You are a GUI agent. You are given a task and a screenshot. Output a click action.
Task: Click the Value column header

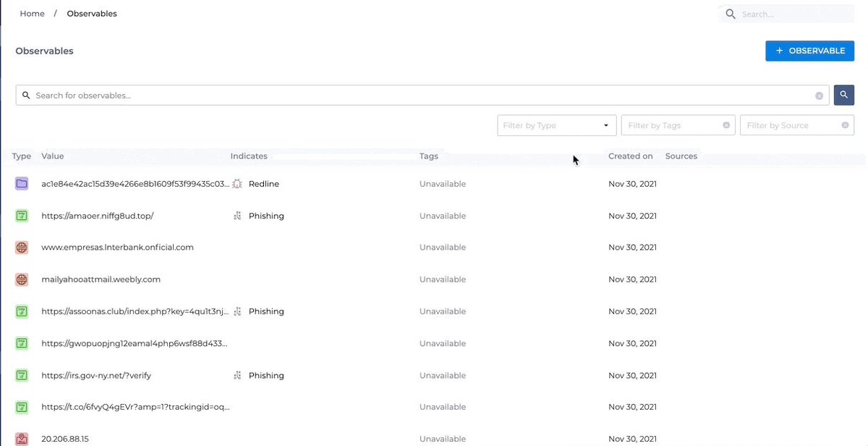pyautogui.click(x=53, y=156)
